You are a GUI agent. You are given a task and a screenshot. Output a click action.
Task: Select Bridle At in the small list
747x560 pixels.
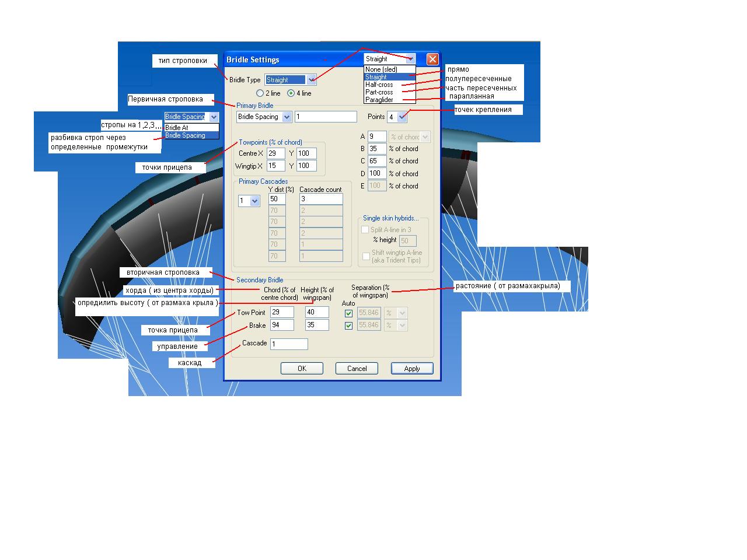[177, 128]
